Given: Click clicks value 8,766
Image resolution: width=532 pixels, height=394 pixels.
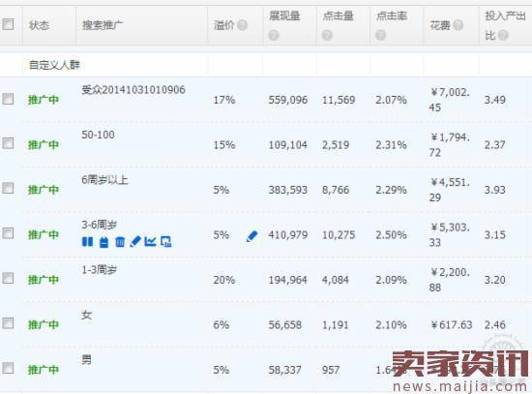Looking at the screenshot, I should [336, 190].
